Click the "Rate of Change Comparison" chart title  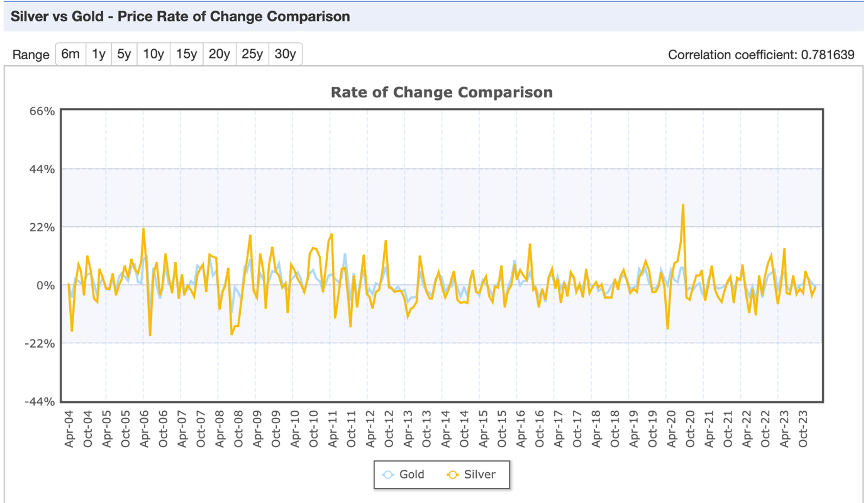pos(442,92)
